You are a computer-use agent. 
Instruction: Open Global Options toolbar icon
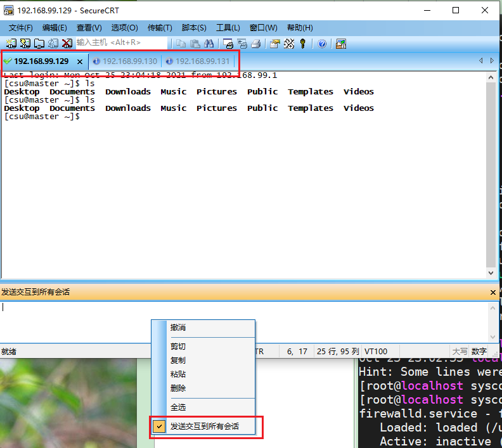(x=289, y=44)
